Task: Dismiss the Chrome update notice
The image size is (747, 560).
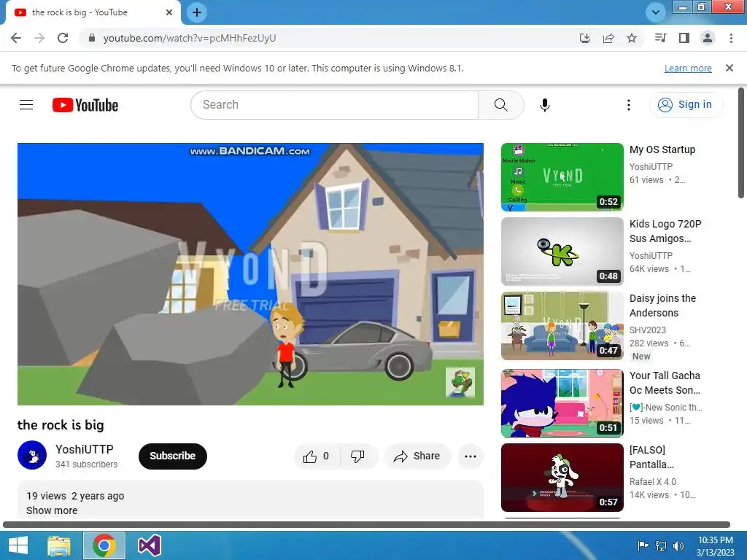Action: (x=729, y=68)
